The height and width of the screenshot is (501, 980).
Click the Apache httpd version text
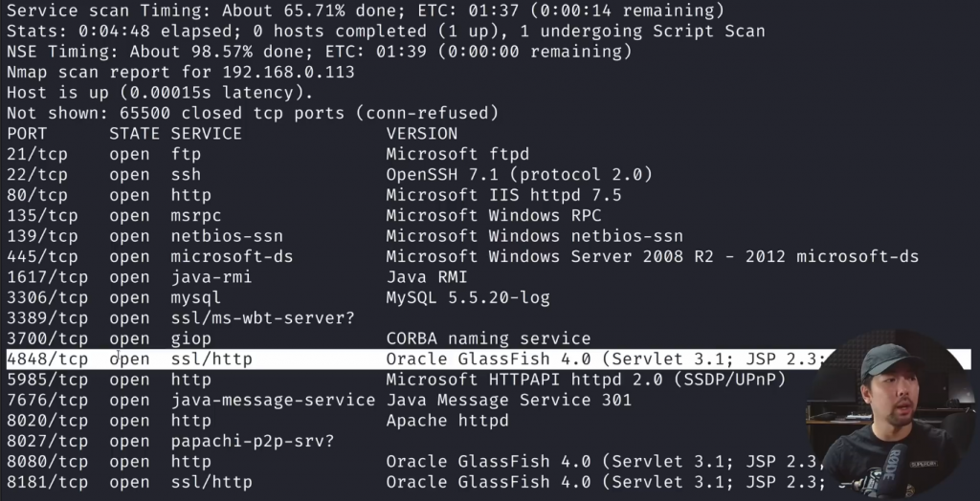coord(447,421)
